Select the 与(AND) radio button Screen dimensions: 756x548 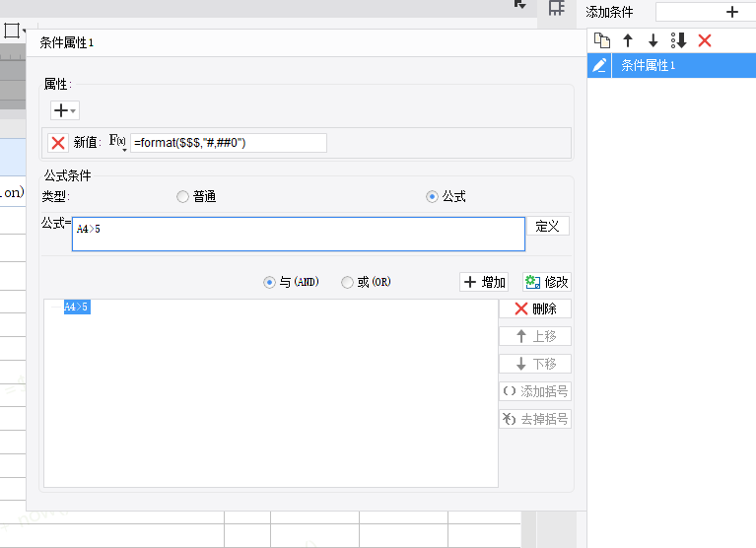coord(269,282)
